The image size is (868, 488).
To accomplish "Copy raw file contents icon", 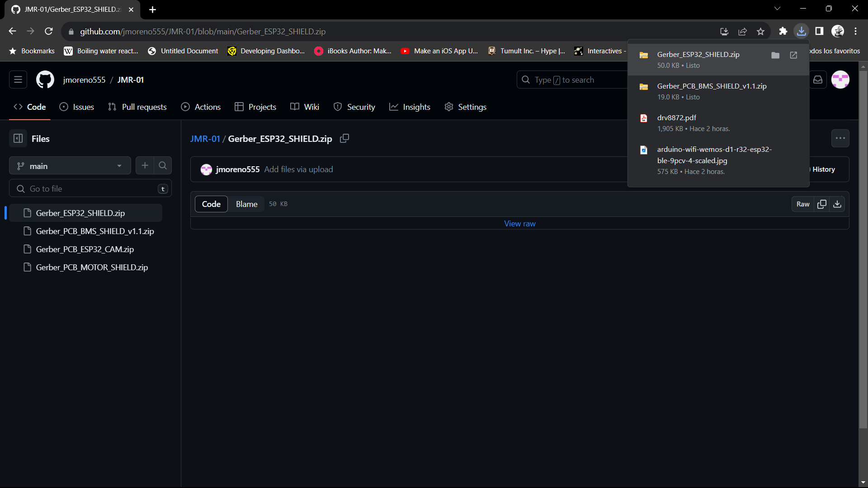I will 822,204.
